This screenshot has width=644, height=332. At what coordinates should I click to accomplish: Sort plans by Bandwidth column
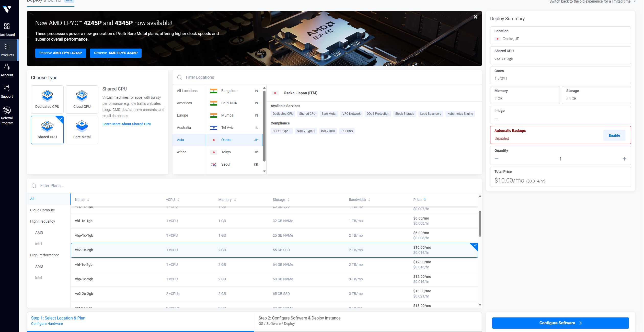click(x=360, y=200)
